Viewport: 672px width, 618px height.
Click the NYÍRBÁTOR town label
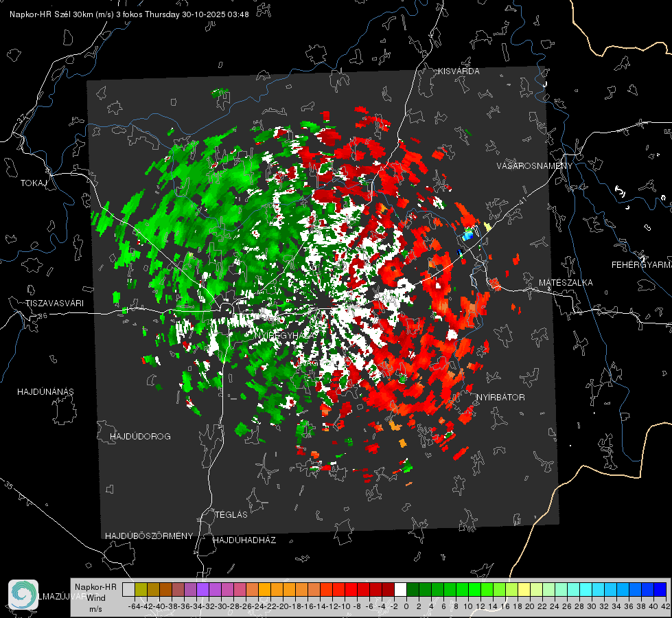[500, 398]
